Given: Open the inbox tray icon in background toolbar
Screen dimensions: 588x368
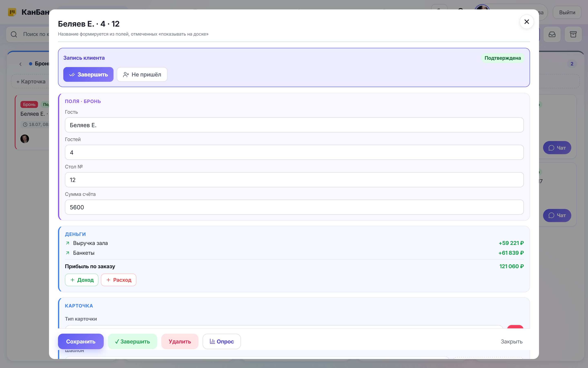Looking at the screenshot, I should point(552,34).
